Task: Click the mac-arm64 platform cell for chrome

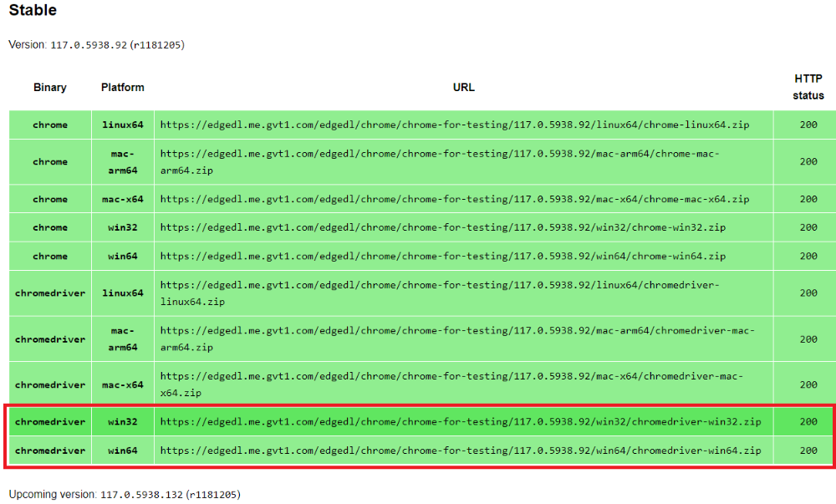Action: tap(123, 162)
